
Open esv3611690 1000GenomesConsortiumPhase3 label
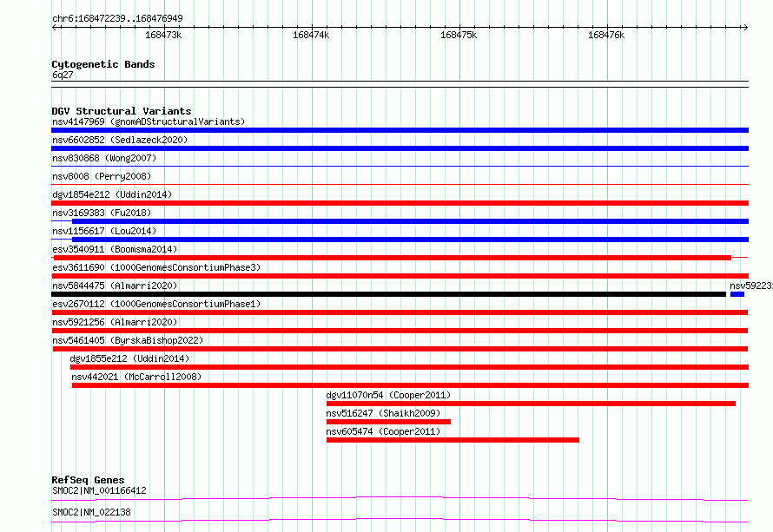point(156,267)
